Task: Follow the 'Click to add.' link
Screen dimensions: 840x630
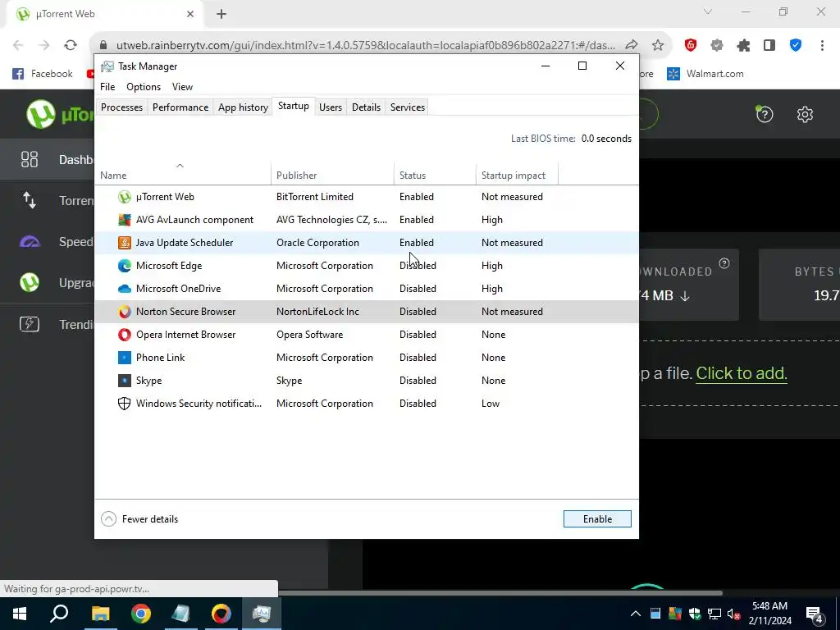Action: pos(742,373)
